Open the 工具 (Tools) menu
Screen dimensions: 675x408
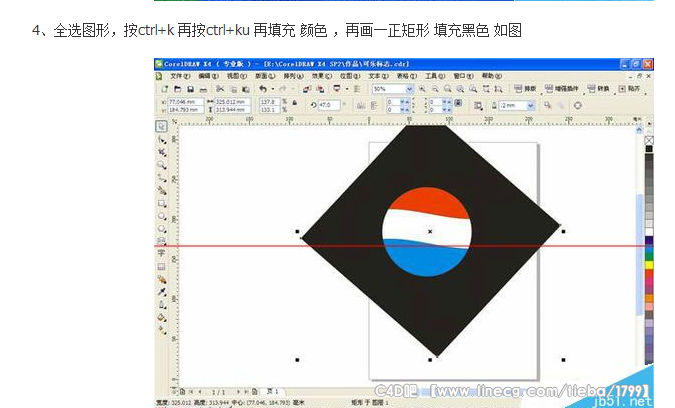tap(435, 76)
